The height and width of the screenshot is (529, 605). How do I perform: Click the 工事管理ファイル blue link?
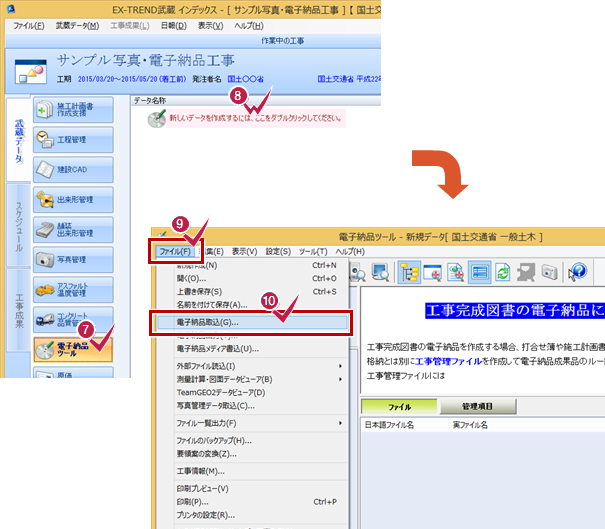tap(448, 362)
